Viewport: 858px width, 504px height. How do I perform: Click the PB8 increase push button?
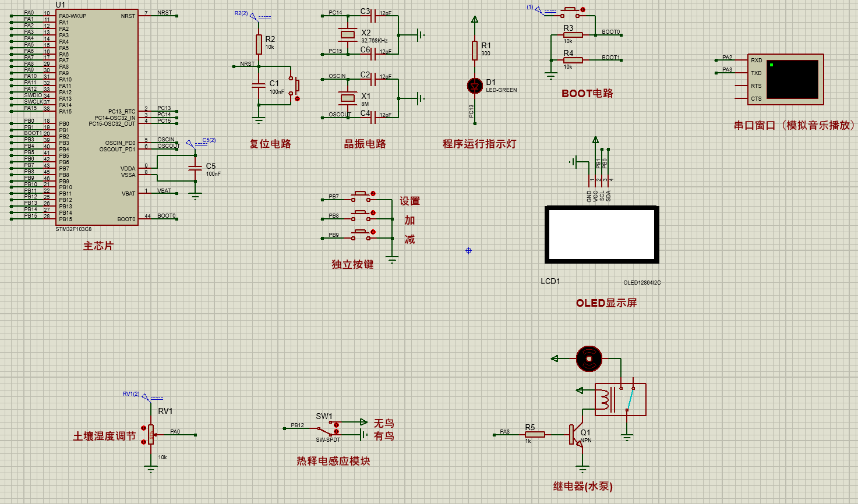tap(361, 216)
